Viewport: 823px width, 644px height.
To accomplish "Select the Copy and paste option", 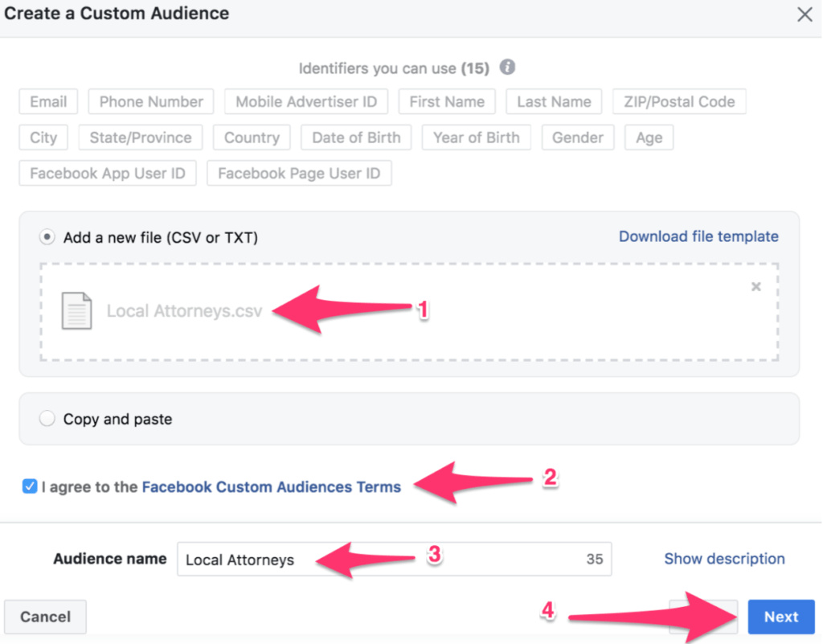I will 47,418.
